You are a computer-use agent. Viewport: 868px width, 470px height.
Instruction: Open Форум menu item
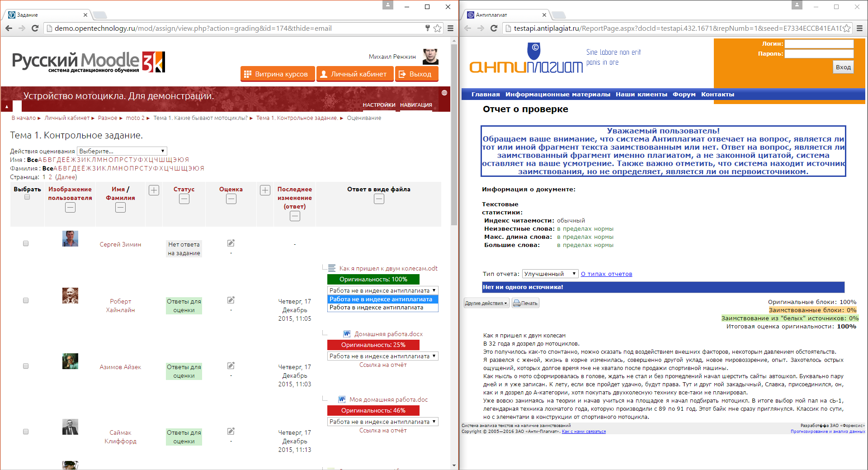point(684,95)
